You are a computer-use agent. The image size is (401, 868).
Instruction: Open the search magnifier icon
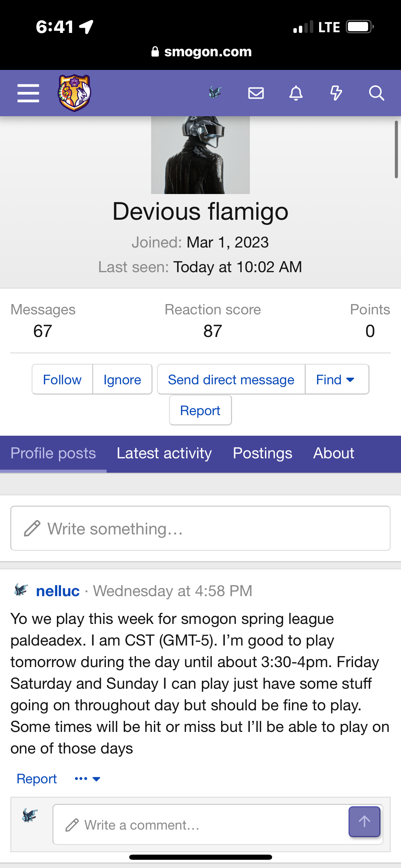click(376, 93)
